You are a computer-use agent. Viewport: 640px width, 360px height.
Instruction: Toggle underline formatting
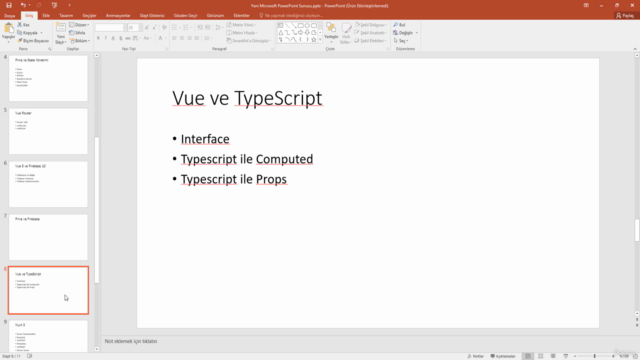pyautogui.click(x=113, y=38)
